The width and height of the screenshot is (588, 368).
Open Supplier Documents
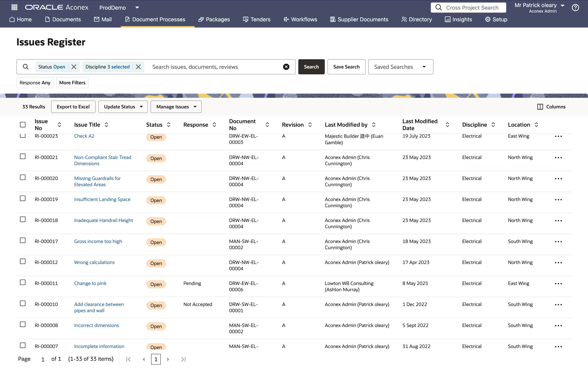(359, 20)
